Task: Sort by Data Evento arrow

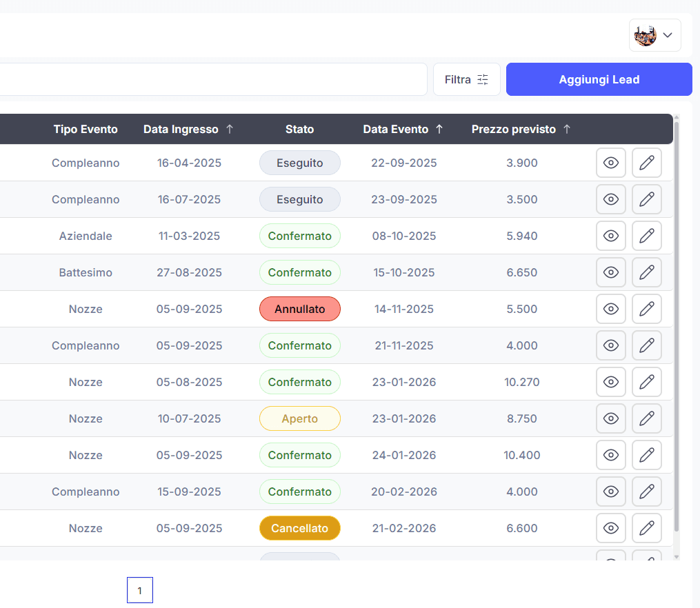Action: 439,130
